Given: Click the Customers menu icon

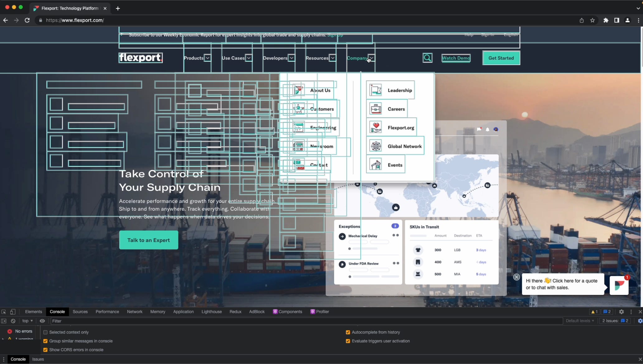Looking at the screenshot, I should (x=298, y=109).
